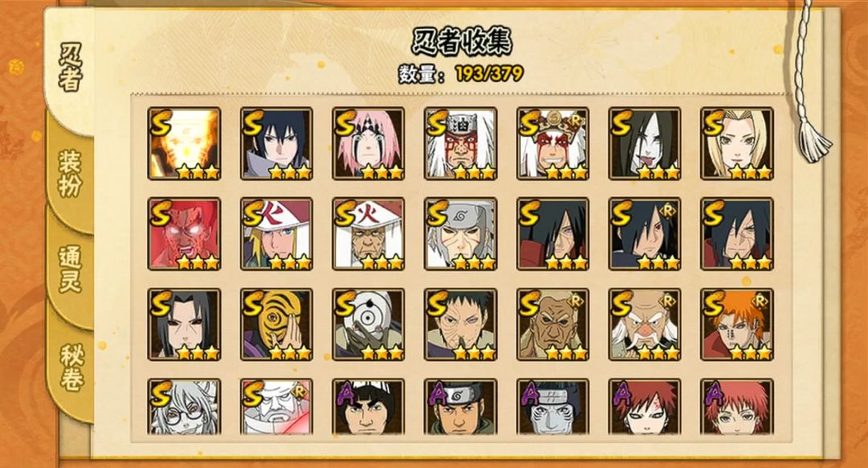
Task: Pick the blonde Tsunade ninja card
Action: pyautogui.click(x=737, y=143)
